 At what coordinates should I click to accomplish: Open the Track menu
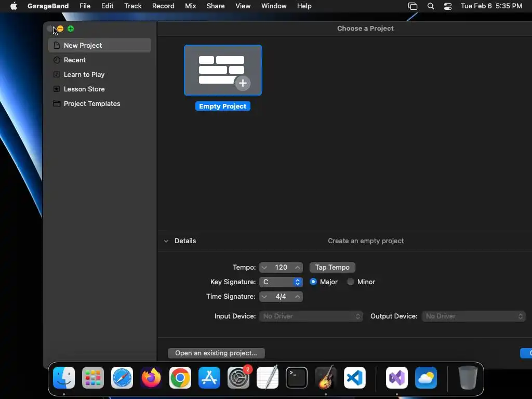132,6
